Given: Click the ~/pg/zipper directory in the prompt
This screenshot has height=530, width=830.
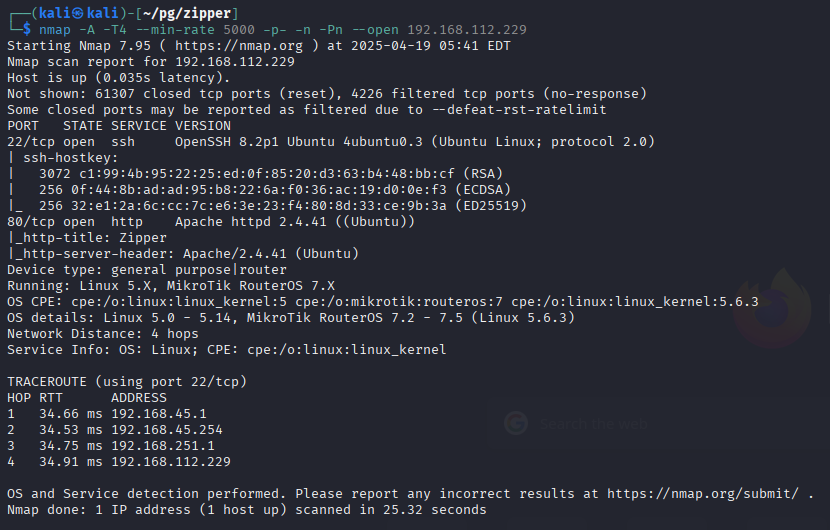Looking at the screenshot, I should coord(187,13).
